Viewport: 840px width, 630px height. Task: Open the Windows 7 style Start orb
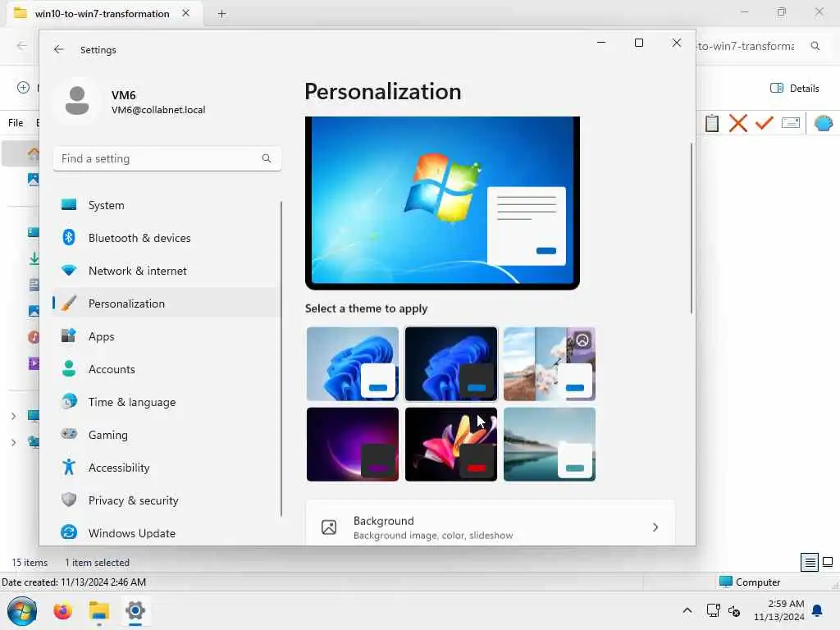point(22,610)
